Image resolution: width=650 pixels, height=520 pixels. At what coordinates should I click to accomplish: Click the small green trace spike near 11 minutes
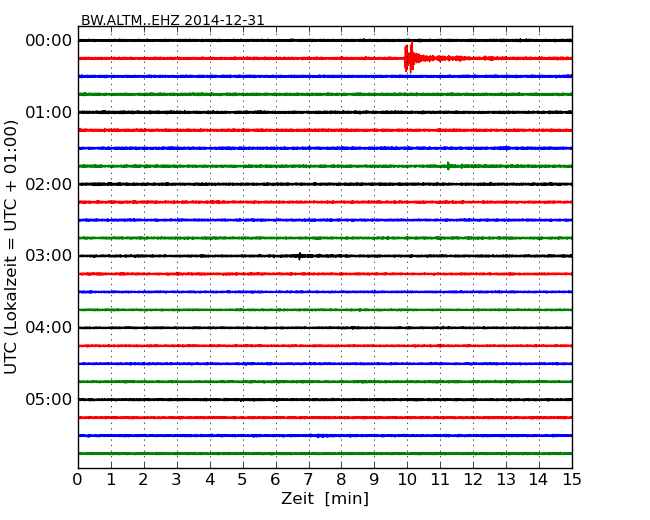(x=448, y=166)
